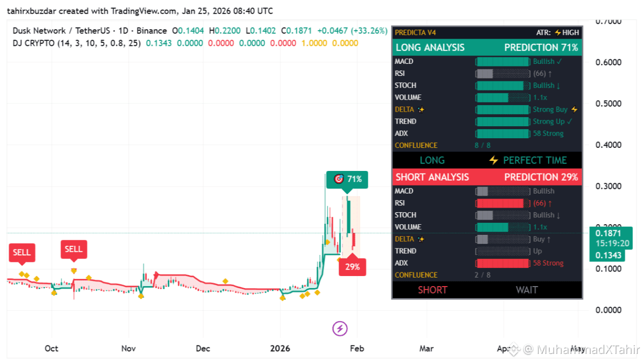Click the red 29% label under the candles

[x=352, y=266]
